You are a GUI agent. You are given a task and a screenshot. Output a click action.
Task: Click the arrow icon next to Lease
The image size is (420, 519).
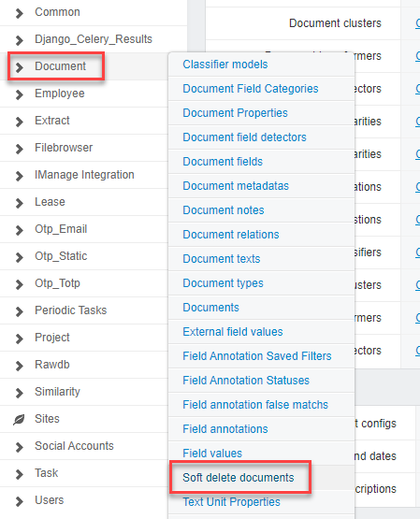point(20,203)
